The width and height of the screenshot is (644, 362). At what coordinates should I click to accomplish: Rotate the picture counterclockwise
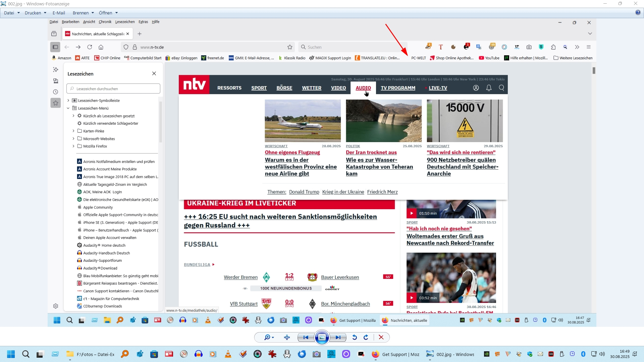tap(355, 337)
